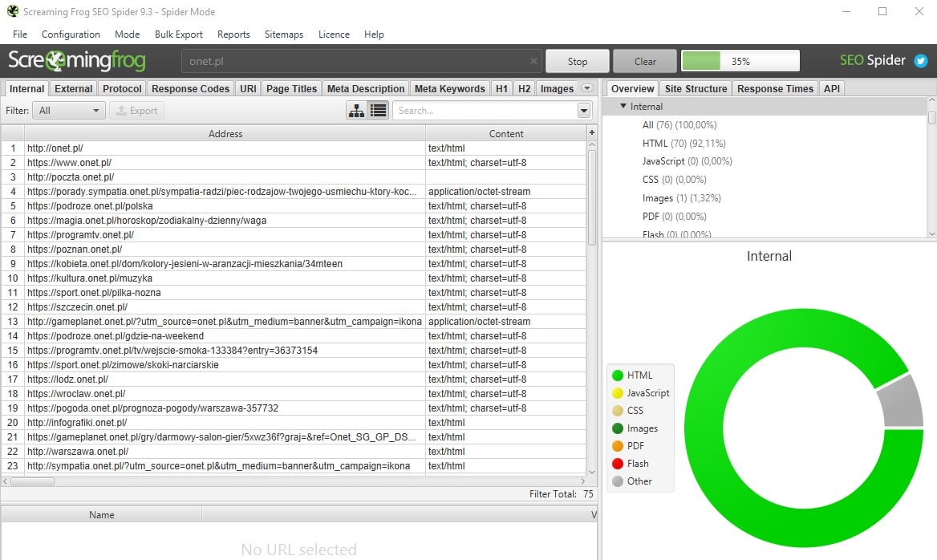Open the Sitemaps menu
This screenshot has width=937, height=560.
coord(284,34)
